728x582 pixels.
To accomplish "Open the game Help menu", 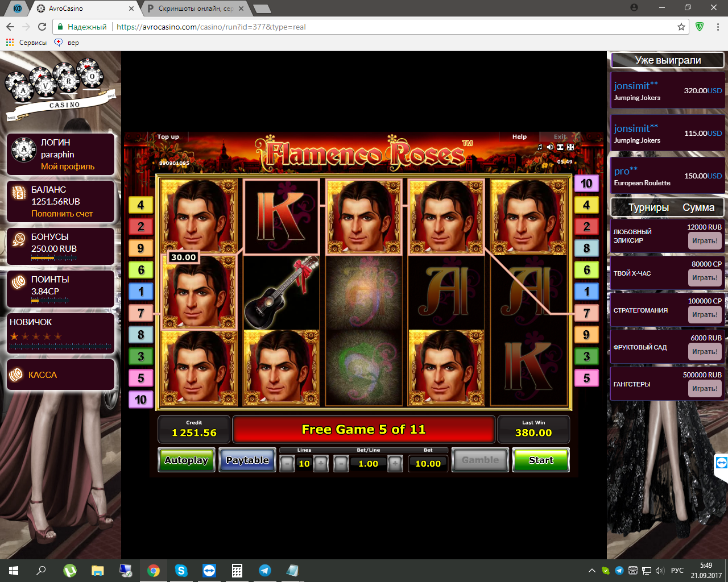I will (519, 136).
